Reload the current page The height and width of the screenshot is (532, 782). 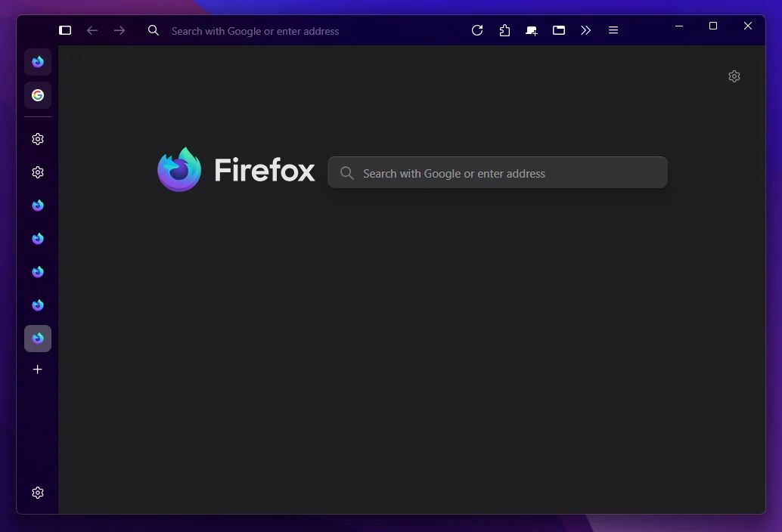coord(477,30)
